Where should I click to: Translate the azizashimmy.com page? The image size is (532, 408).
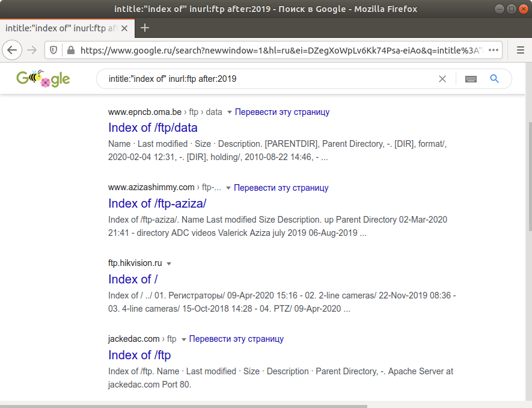[x=281, y=188]
